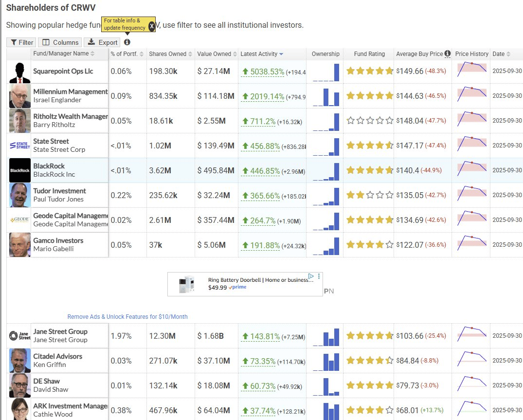The image size is (523, 420).
Task: Click Squarepoint's five-star fund rating
Action: click(x=370, y=71)
